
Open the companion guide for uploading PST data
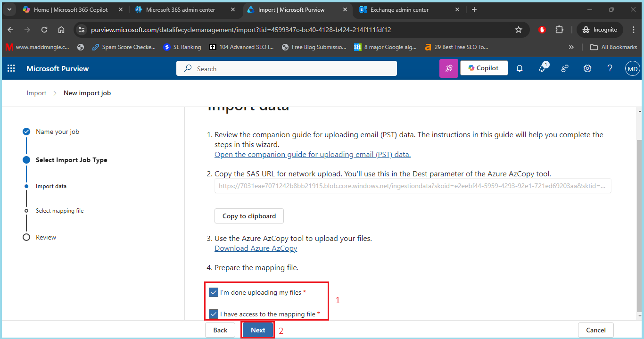pyautogui.click(x=313, y=155)
